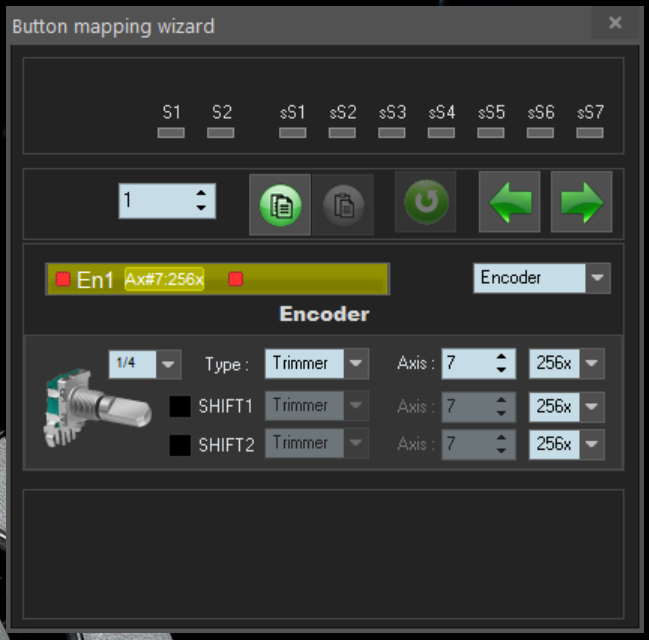Toggle the sS7 indicator

590,133
